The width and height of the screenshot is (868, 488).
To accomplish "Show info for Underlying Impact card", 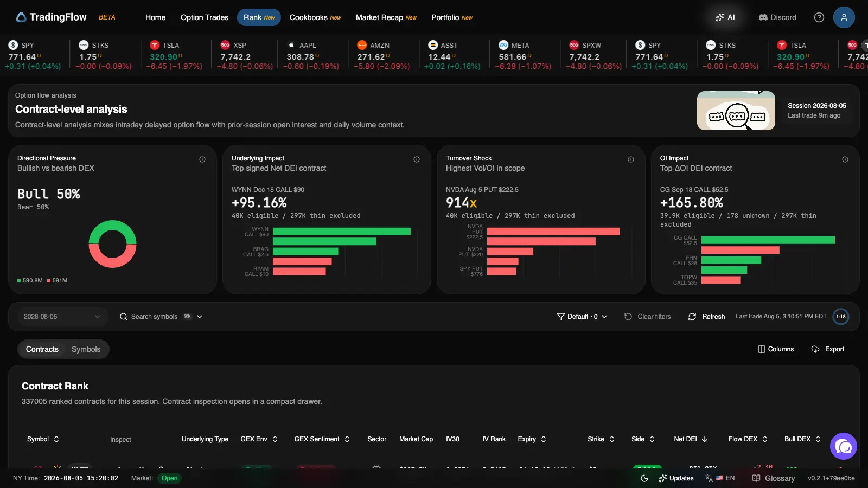I will point(417,159).
